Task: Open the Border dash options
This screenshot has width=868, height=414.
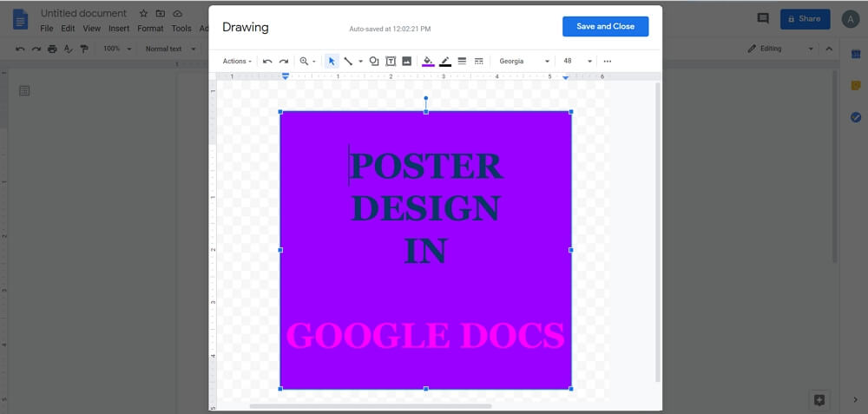Action: (479, 62)
